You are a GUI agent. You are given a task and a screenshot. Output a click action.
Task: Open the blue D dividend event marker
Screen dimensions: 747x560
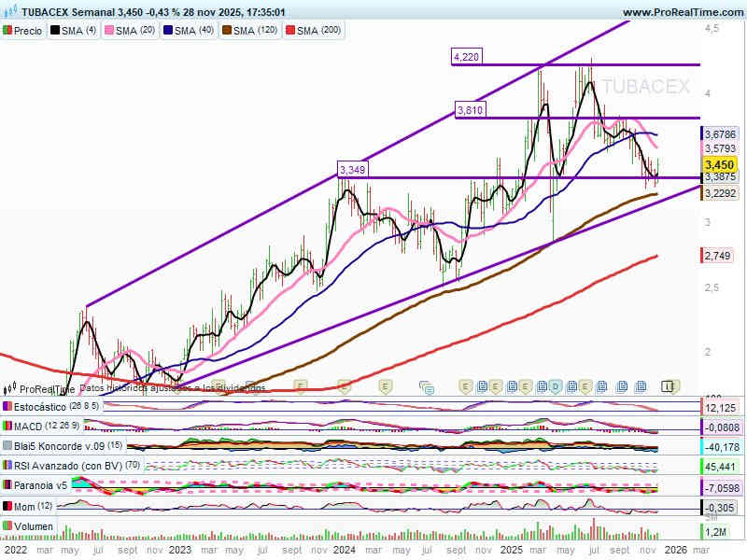pos(555,385)
